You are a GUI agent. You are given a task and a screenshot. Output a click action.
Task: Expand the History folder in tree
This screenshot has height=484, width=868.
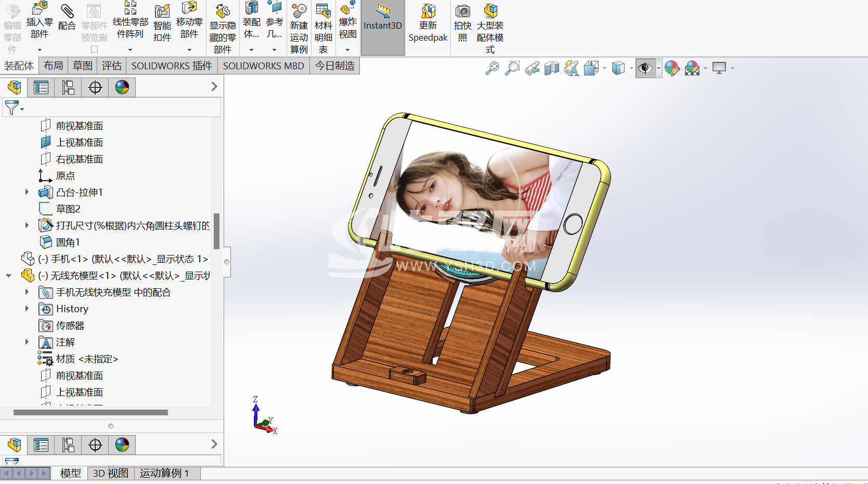pyautogui.click(x=27, y=309)
